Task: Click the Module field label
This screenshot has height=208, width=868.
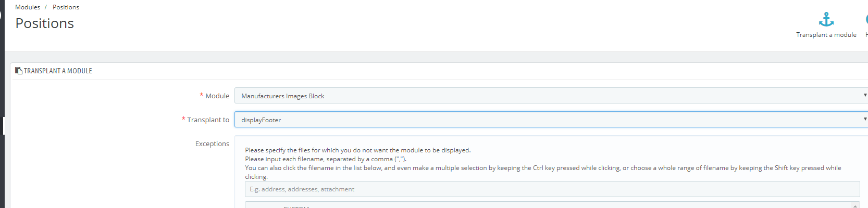Action: (x=217, y=96)
